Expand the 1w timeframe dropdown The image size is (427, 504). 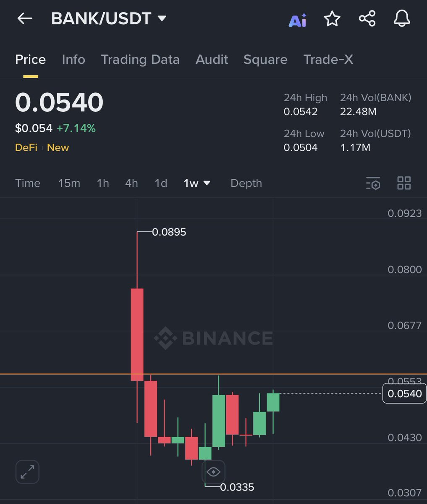point(196,184)
